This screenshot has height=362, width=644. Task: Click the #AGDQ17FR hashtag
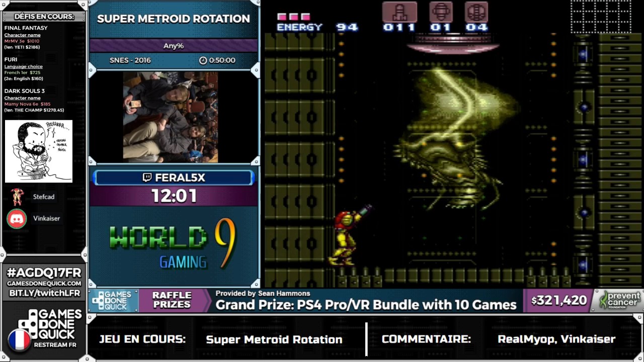pyautogui.click(x=44, y=273)
